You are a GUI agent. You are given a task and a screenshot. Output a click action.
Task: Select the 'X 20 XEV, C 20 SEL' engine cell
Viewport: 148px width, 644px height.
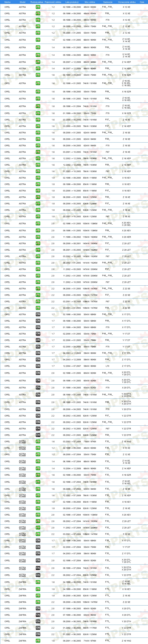pos(126,224)
